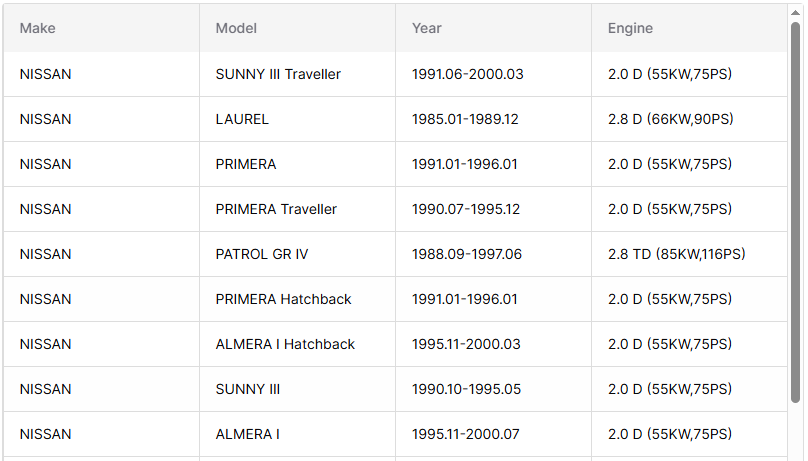This screenshot has width=808, height=461.
Task: Select the LAUREL model cell
Action: click(242, 119)
